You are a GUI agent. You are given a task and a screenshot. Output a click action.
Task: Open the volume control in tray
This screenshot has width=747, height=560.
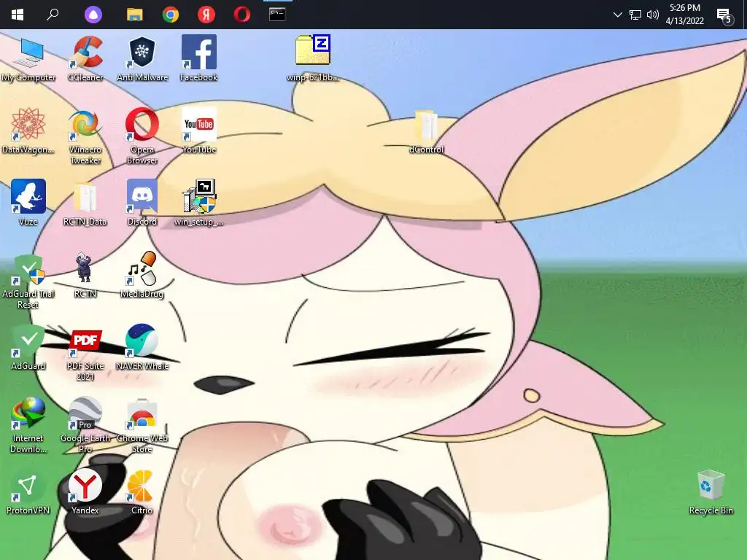[653, 15]
